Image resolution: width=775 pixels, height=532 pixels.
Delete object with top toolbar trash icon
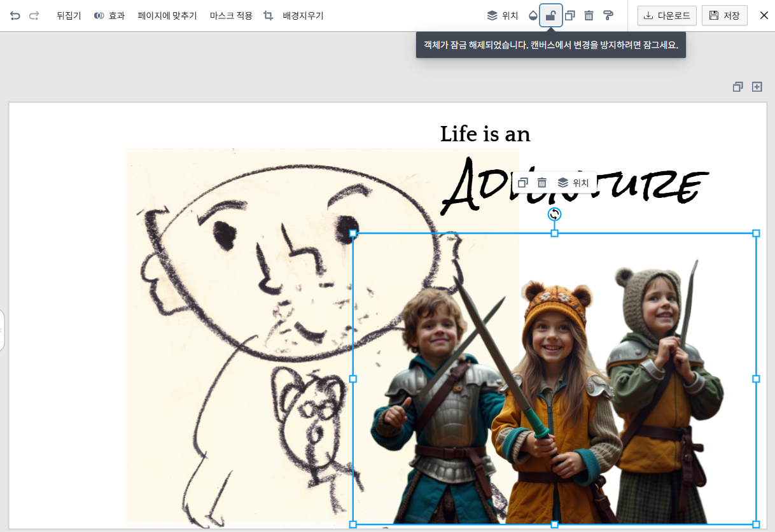pyautogui.click(x=589, y=15)
